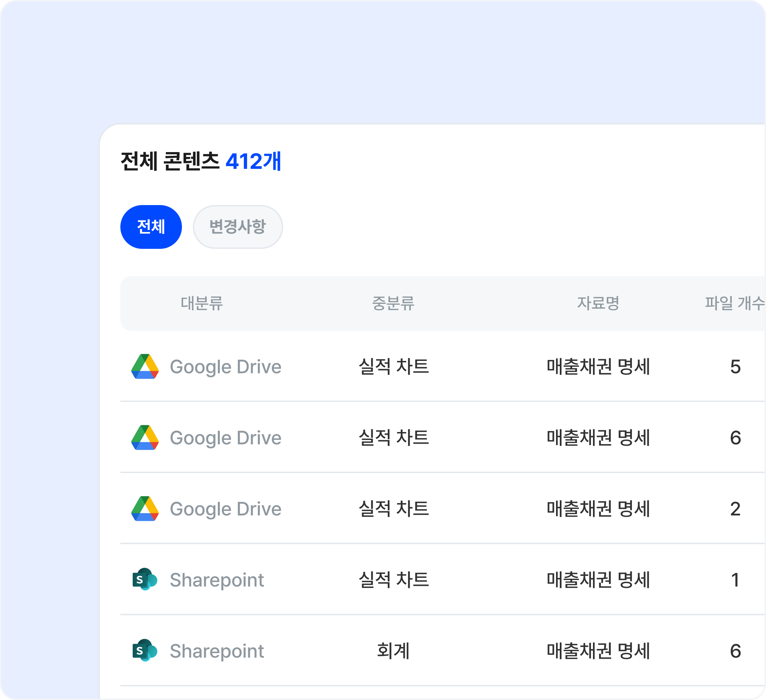
Task: Click file count 2 cell
Action: tap(735, 509)
